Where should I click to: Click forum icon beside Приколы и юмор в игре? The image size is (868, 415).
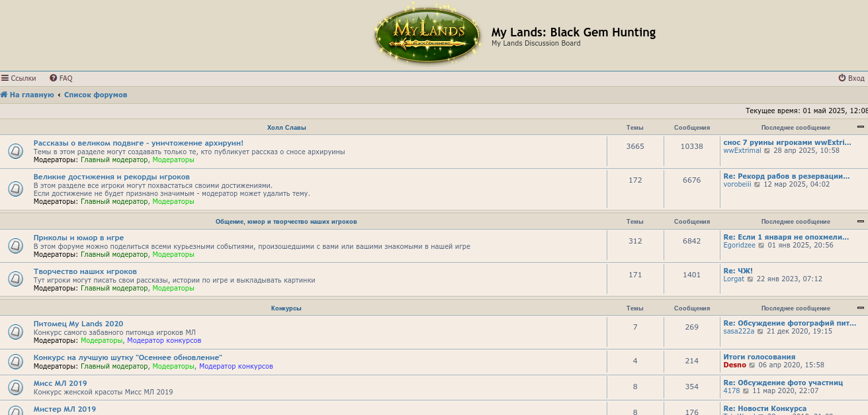[16, 246]
